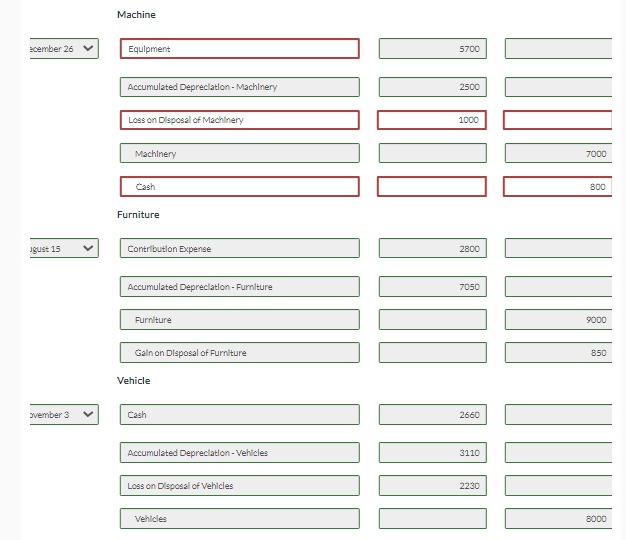Viewport: 626px width, 540px height.
Task: Click the 2660 debit amount field
Action: point(433,415)
